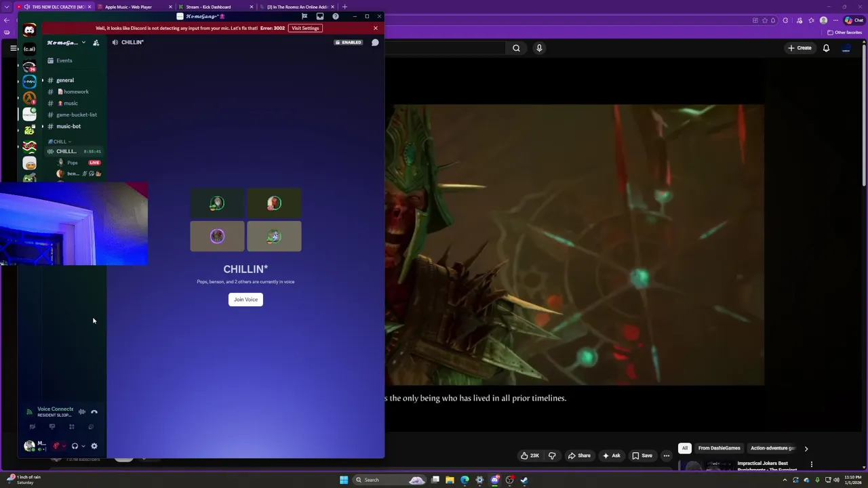Share the YouTube video

[579, 455]
